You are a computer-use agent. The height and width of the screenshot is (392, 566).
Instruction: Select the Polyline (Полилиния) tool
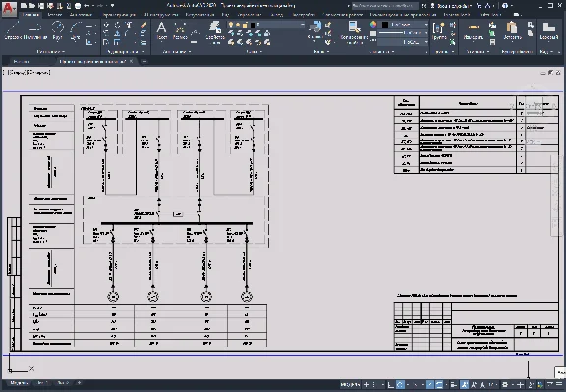point(35,30)
